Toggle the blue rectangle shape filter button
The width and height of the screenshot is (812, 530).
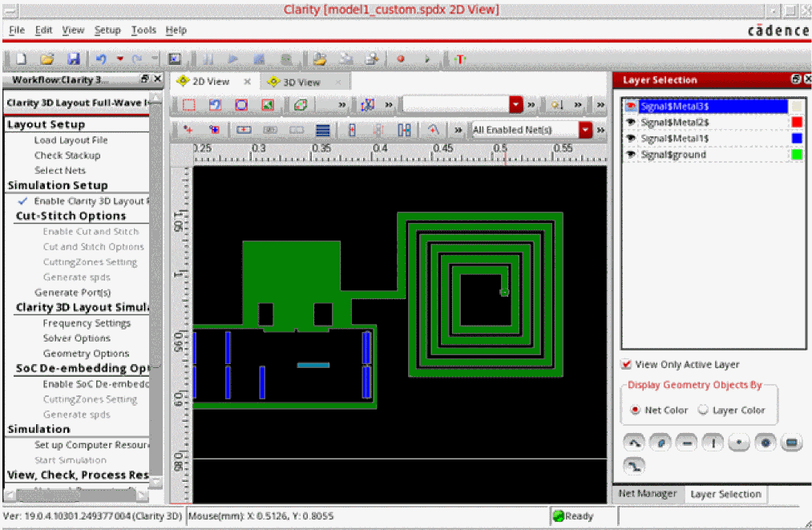point(791,443)
